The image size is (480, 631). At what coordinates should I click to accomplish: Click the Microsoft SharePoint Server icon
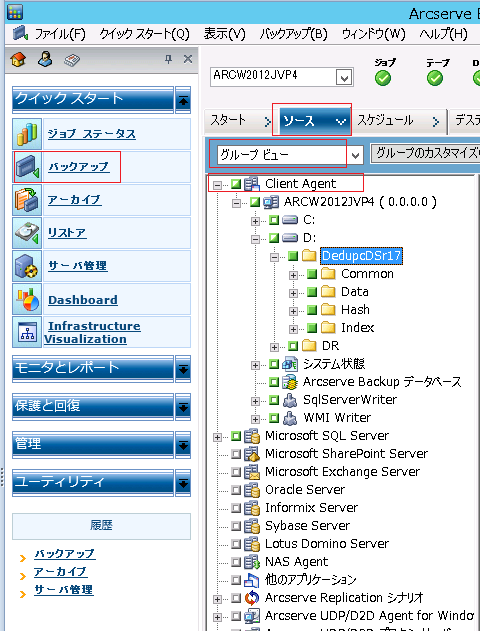[252, 454]
